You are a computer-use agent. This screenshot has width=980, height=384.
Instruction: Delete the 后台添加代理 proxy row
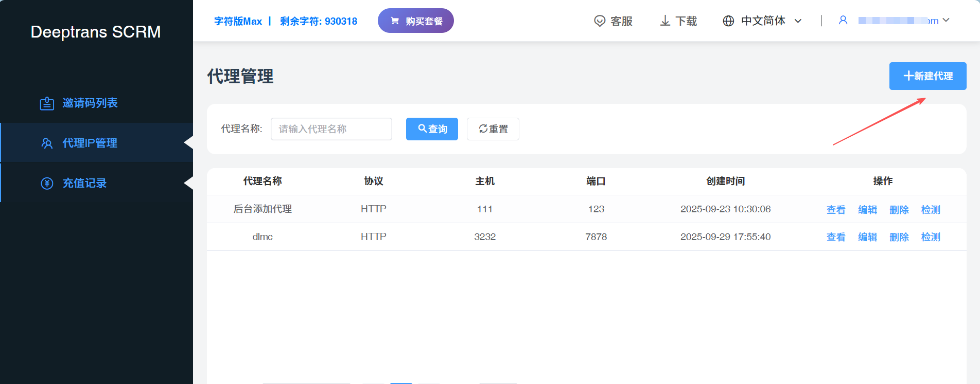(899, 210)
